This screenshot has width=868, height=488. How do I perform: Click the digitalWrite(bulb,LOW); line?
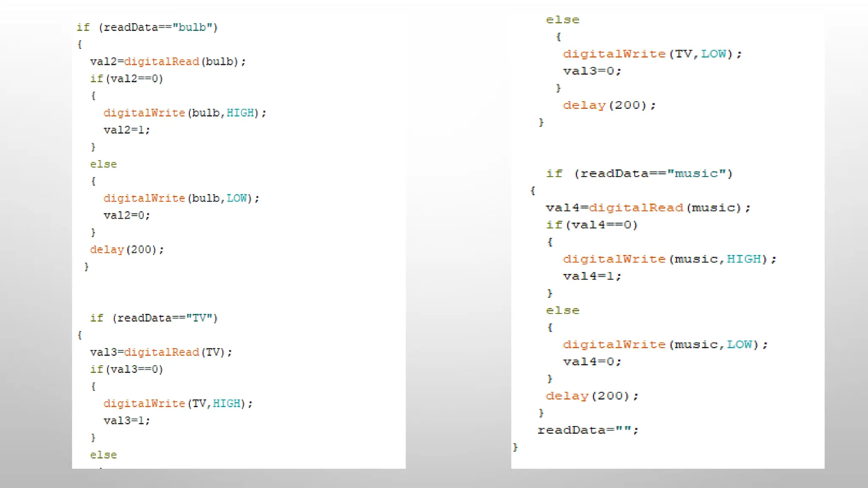pos(181,199)
